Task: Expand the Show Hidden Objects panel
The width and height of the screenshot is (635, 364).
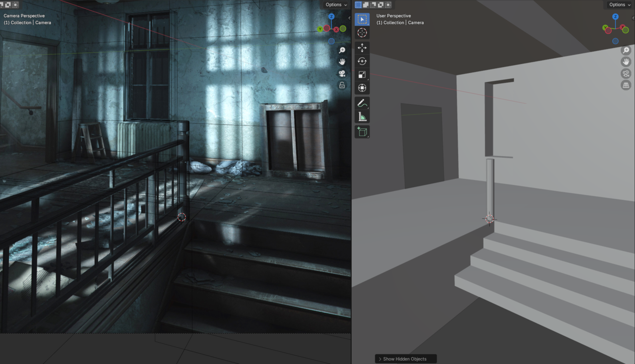Action: coord(405,359)
